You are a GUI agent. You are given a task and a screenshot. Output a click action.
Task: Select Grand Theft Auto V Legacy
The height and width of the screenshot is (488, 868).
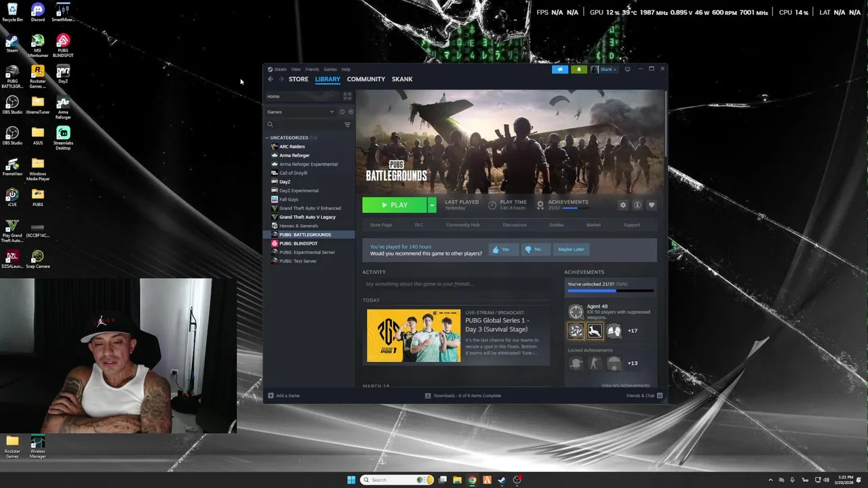[309, 217]
